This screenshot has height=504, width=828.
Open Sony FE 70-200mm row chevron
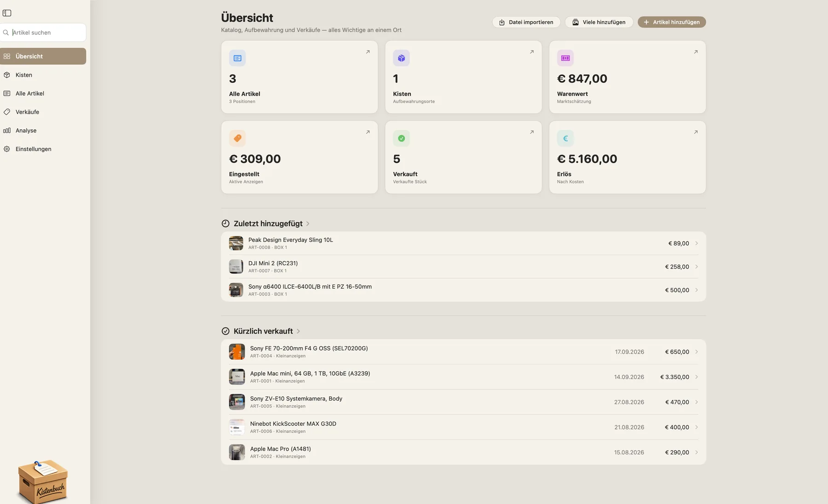(x=696, y=352)
